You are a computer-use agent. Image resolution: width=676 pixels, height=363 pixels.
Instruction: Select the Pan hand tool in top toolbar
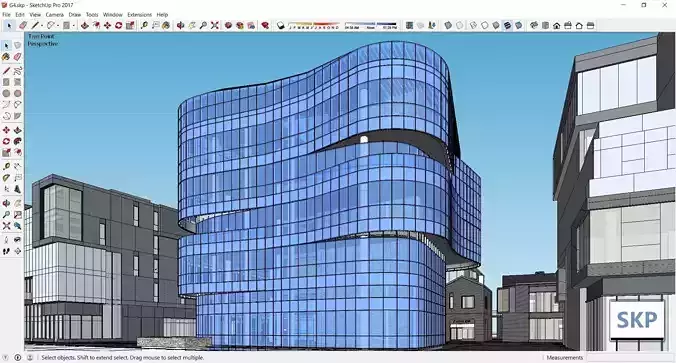click(192, 26)
